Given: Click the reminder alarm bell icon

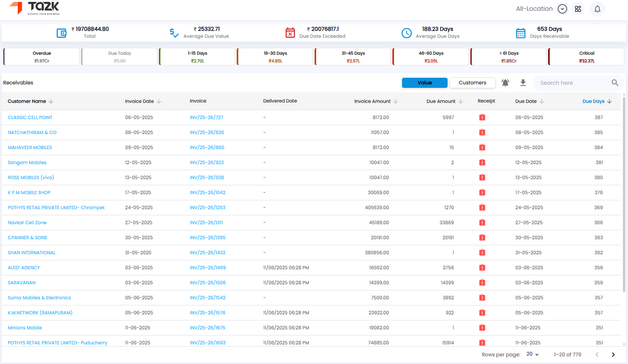Looking at the screenshot, I should pyautogui.click(x=505, y=83).
